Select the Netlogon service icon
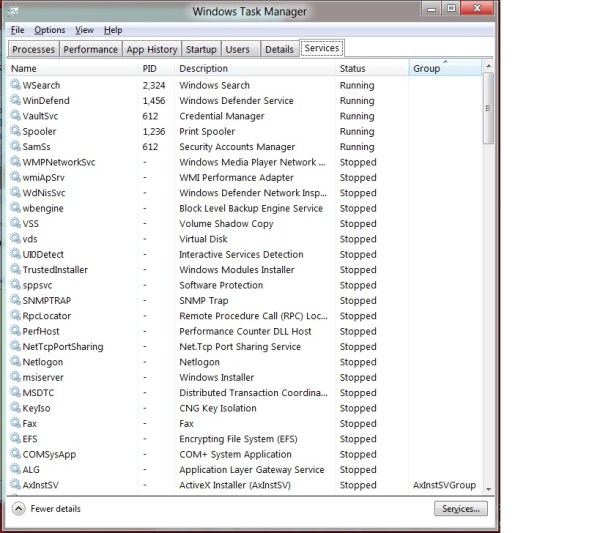 [15, 362]
